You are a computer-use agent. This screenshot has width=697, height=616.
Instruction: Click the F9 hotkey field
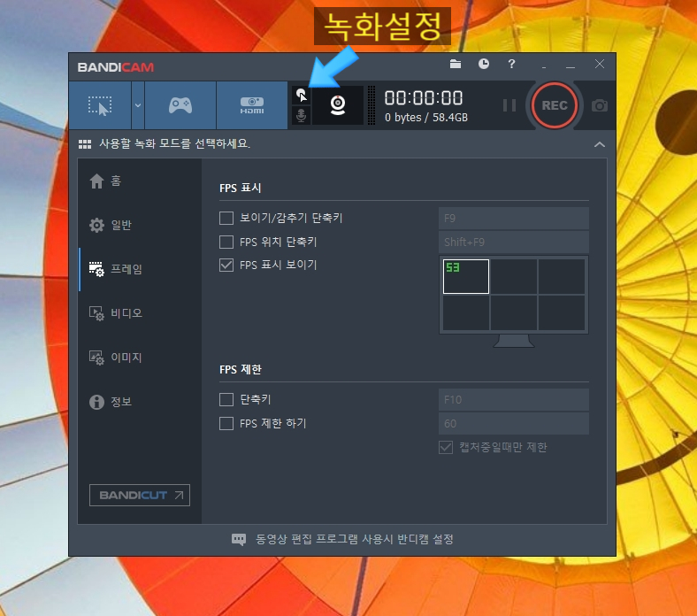[x=514, y=219]
